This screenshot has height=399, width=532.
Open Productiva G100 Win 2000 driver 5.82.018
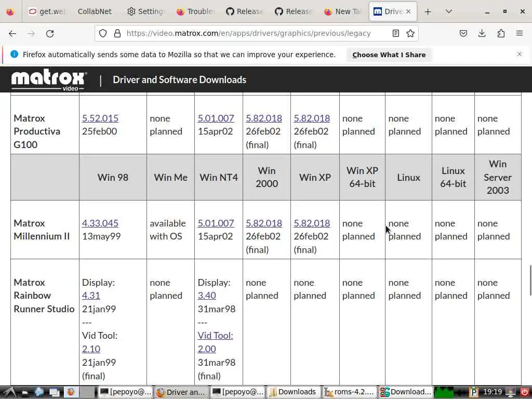(x=264, y=118)
